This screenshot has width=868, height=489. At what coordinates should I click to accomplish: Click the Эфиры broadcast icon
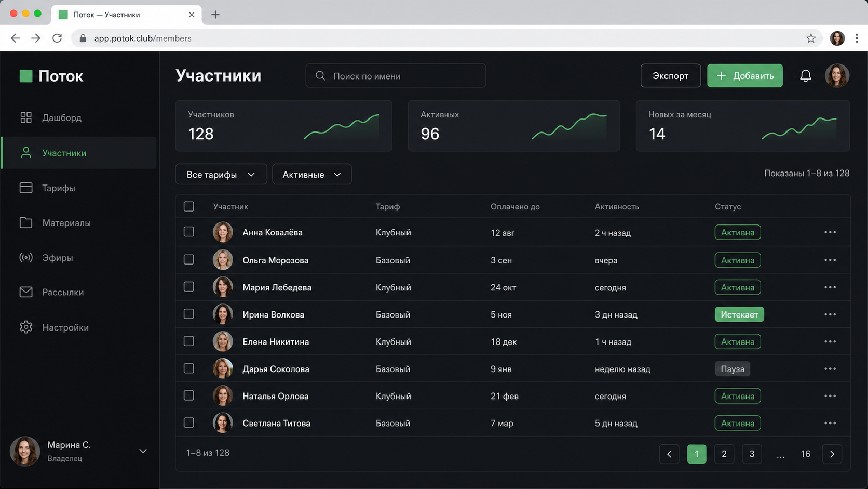(x=26, y=257)
